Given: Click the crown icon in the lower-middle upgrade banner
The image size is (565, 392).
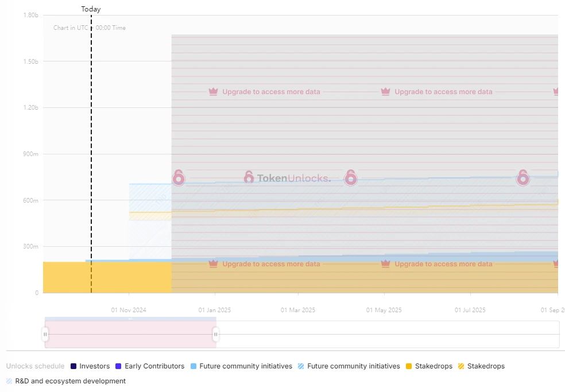Looking at the screenshot, I should point(385,264).
